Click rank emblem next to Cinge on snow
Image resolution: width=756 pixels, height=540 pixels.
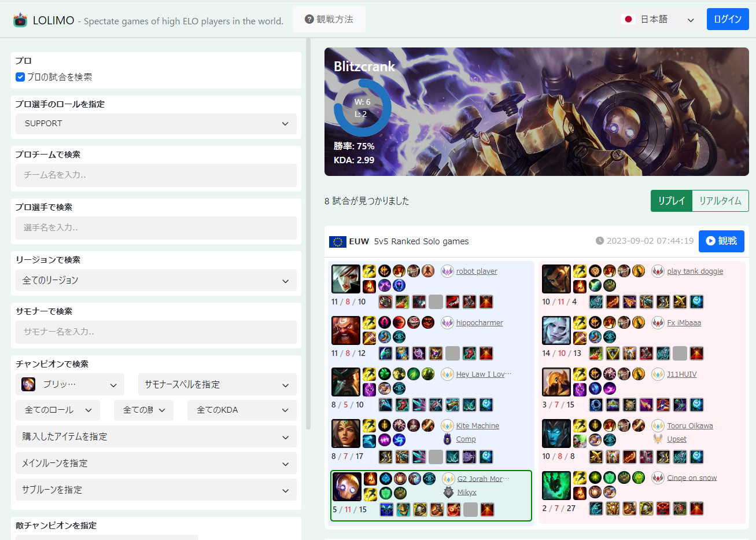pos(658,477)
